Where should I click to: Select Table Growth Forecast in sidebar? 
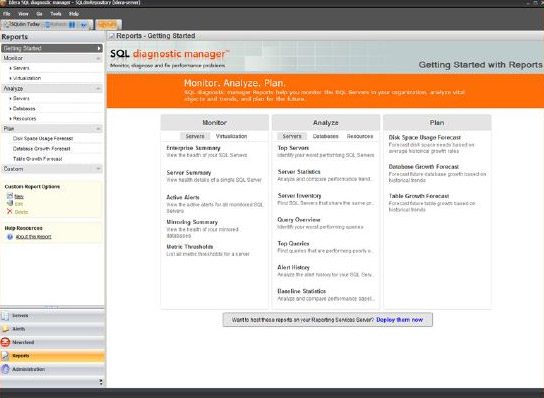click(x=37, y=159)
